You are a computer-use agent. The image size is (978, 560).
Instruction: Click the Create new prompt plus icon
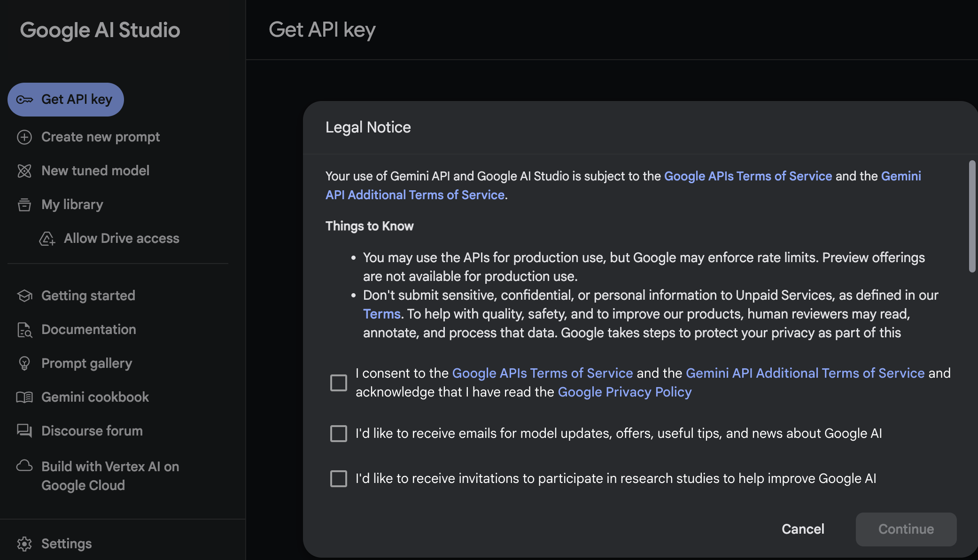coord(24,137)
